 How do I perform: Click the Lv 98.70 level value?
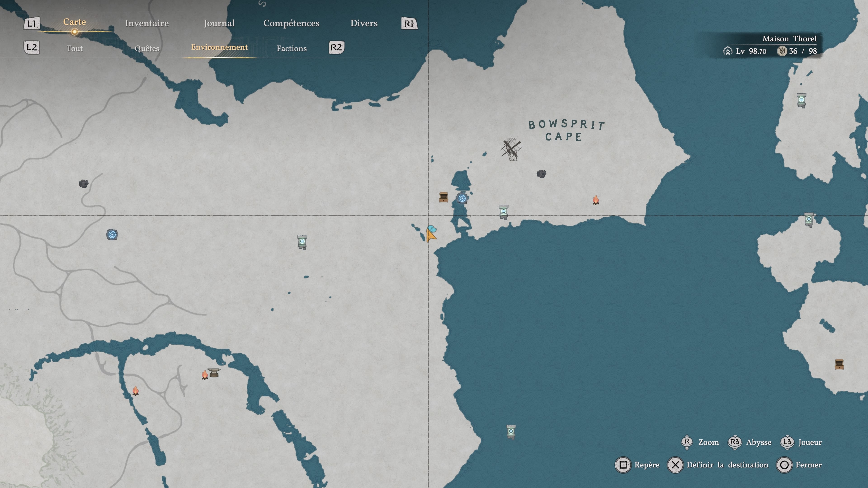click(751, 51)
